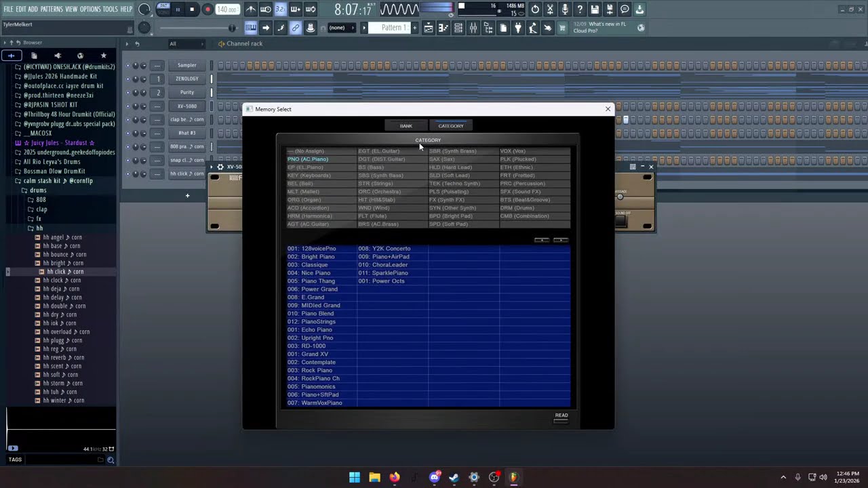Open the plugin picker plug icon
The image size is (868, 488).
tap(518, 28)
